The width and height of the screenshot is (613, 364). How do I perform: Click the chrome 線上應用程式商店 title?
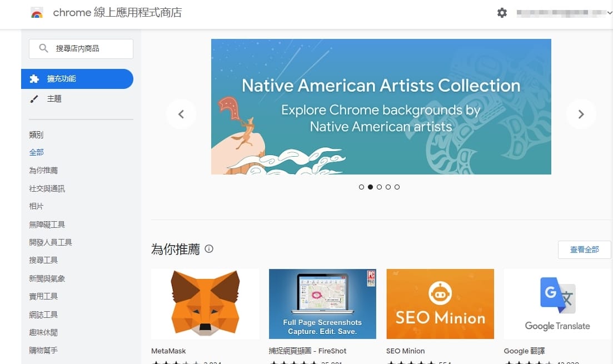click(118, 13)
